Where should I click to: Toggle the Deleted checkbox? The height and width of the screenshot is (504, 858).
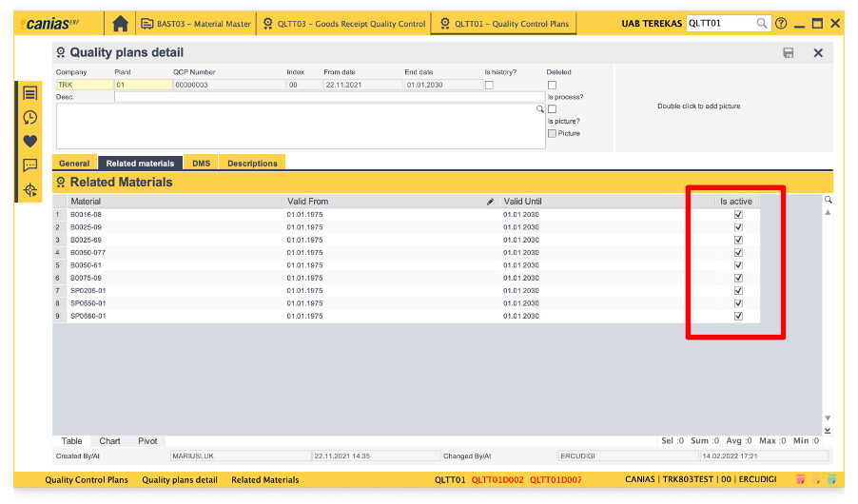pos(552,85)
